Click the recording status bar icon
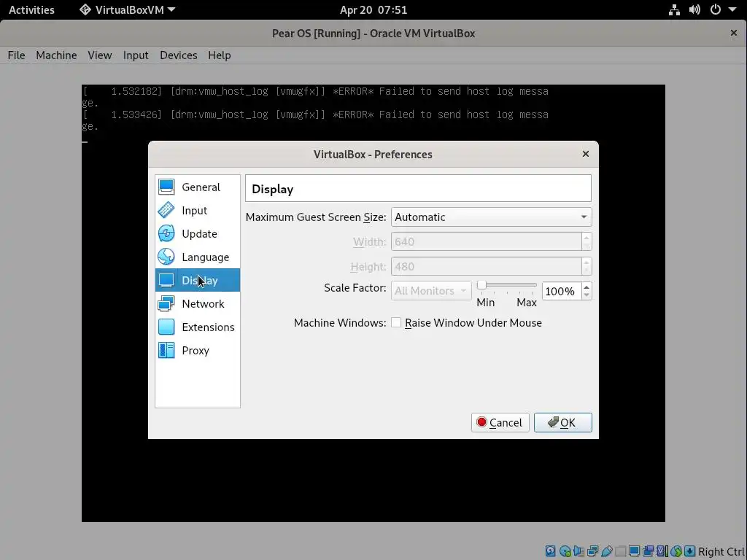 point(648,551)
